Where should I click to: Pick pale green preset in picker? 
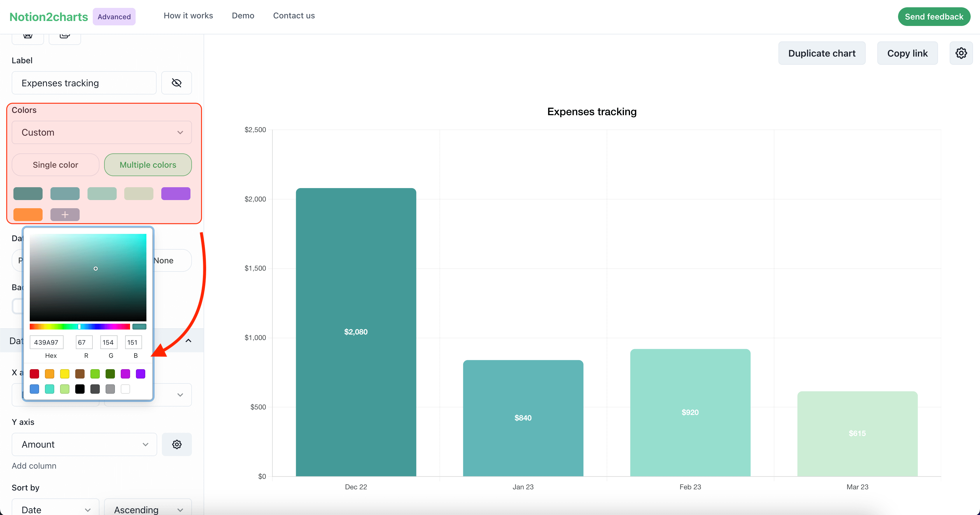65,389
